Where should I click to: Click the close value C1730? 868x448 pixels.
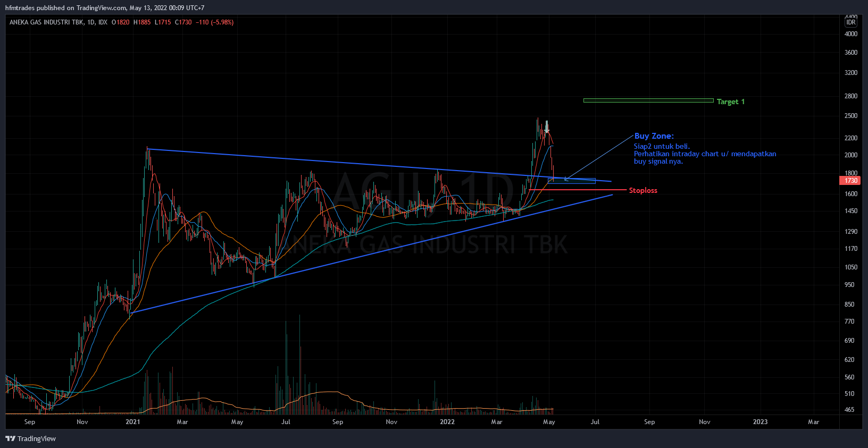[183, 22]
